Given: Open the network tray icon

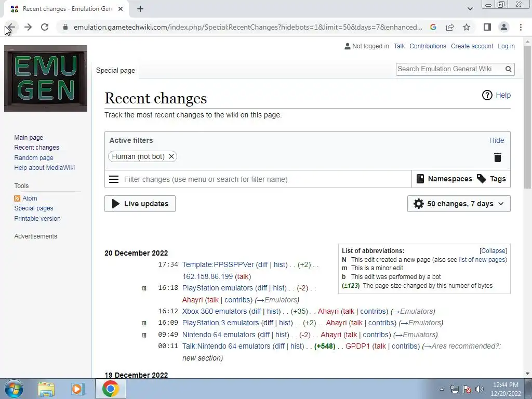Looking at the screenshot, I should coord(454,389).
